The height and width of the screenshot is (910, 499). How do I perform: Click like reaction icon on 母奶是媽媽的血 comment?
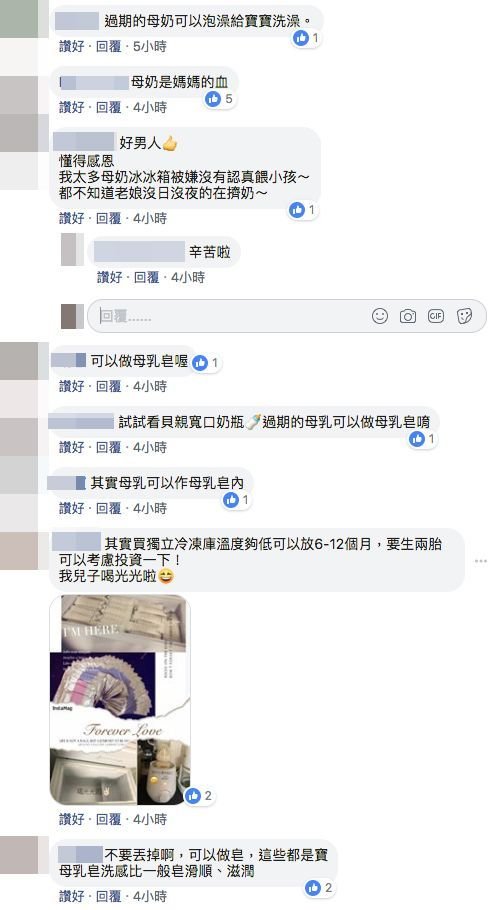click(x=214, y=99)
